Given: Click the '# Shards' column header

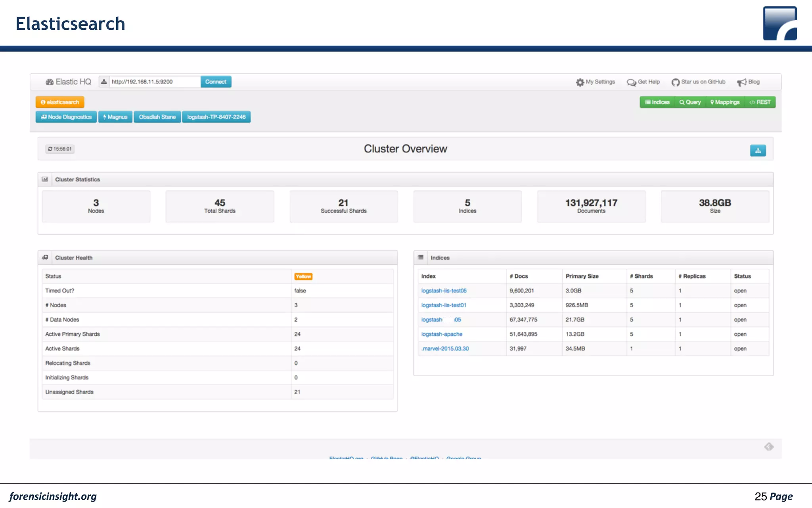Looking at the screenshot, I should click(641, 276).
